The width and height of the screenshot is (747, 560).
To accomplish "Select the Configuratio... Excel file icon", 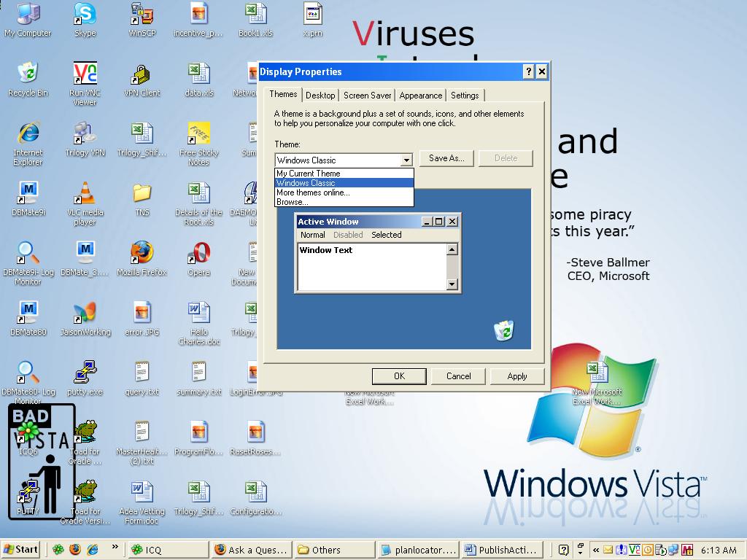I will [x=256, y=497].
